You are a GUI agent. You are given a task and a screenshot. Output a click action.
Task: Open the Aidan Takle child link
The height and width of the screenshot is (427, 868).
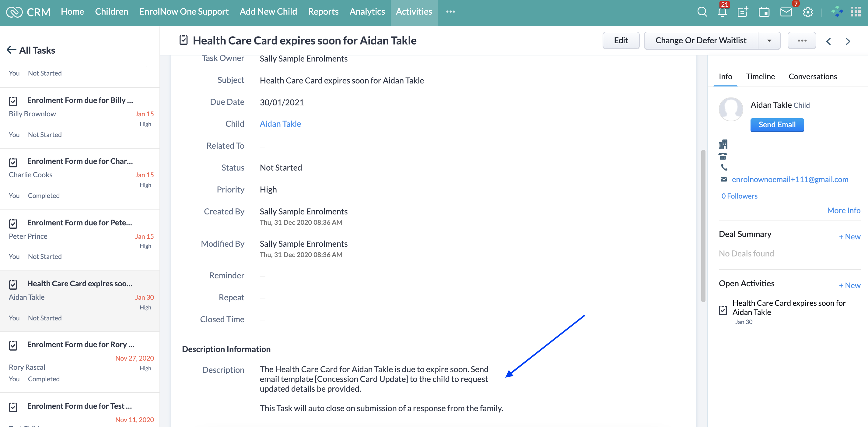(x=280, y=124)
